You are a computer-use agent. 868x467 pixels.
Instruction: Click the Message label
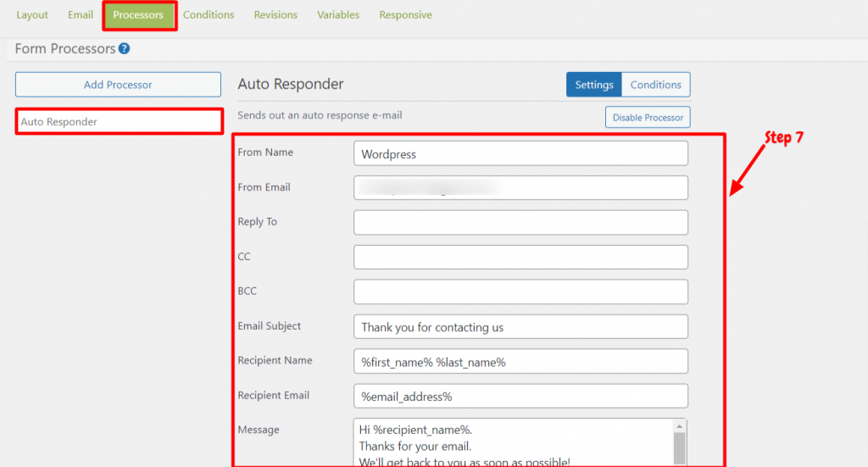(x=259, y=430)
